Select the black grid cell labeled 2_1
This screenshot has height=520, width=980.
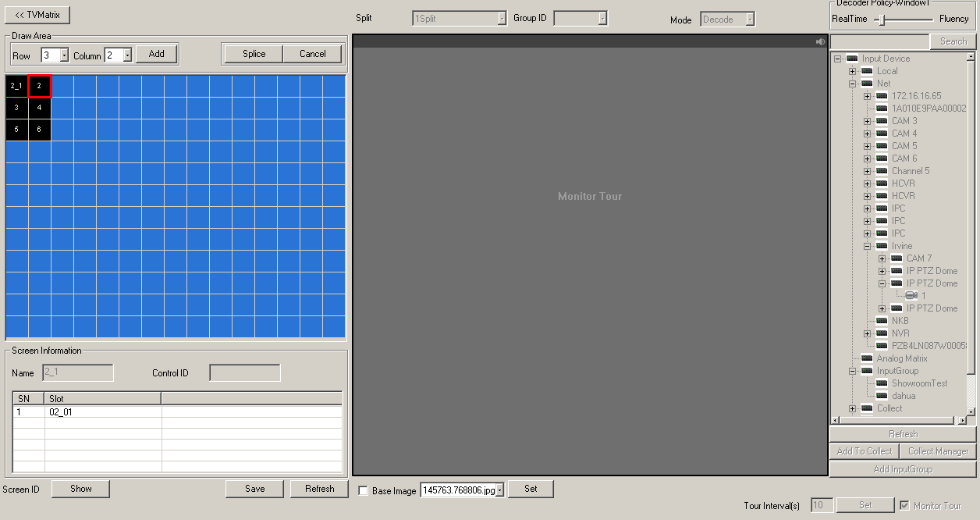click(x=16, y=86)
